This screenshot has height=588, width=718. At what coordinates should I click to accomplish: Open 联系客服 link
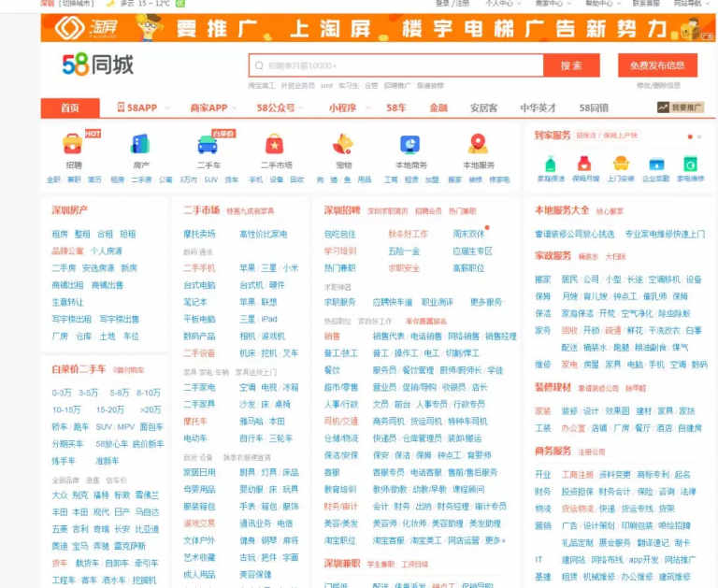tap(646, 3)
